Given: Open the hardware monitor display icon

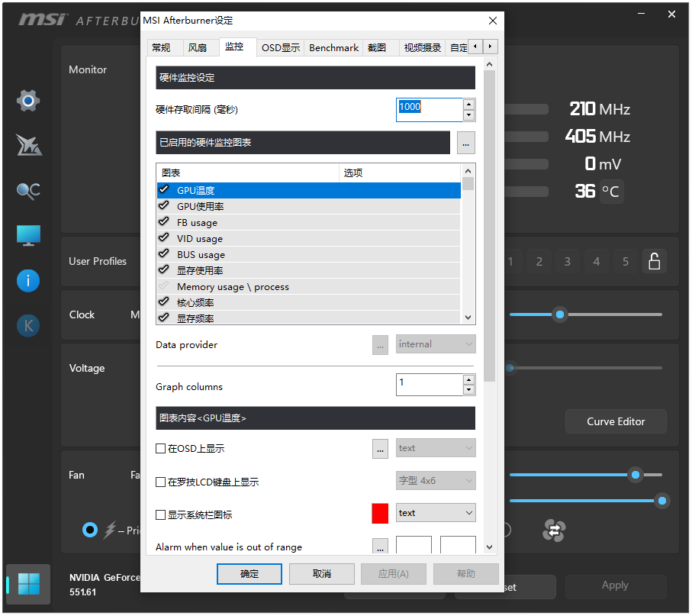Looking at the screenshot, I should click(x=27, y=235).
